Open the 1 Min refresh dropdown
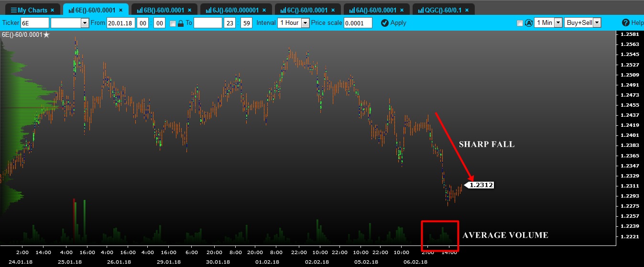The image size is (644, 267). 548,23
